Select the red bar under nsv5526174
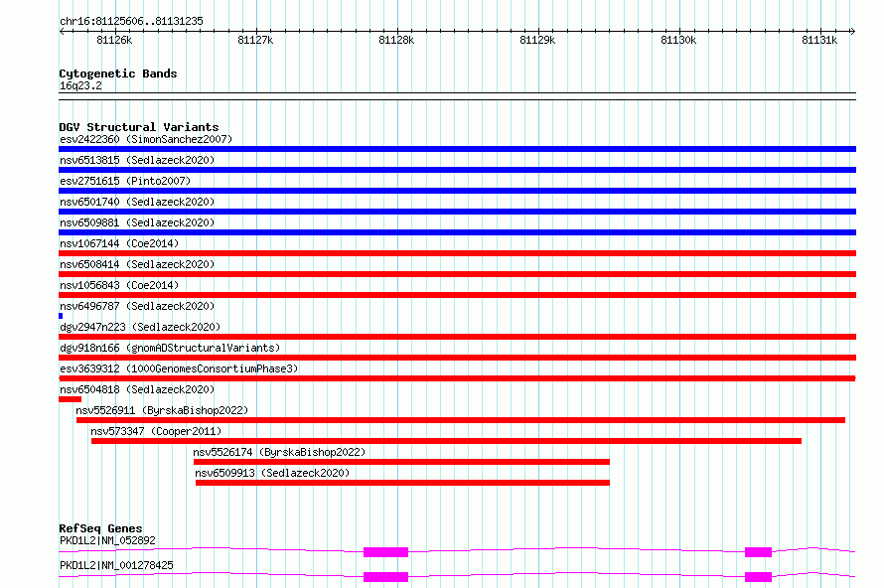This screenshot has height=588, width=884. pyautogui.click(x=401, y=462)
